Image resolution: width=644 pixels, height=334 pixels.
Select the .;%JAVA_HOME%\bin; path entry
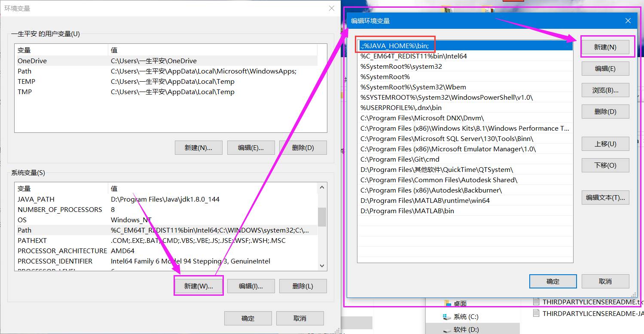click(465, 46)
